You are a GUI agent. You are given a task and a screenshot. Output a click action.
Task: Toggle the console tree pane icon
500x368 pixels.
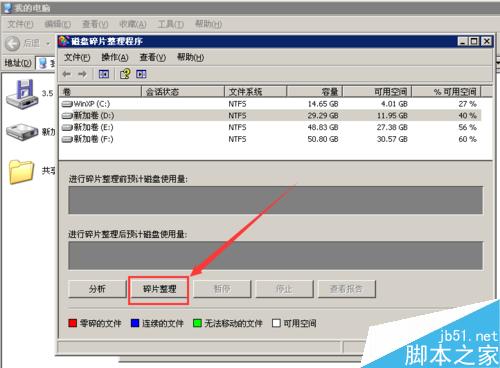point(104,74)
